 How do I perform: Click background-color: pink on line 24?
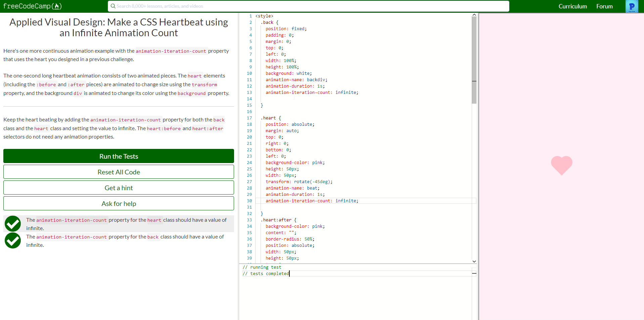click(295, 163)
